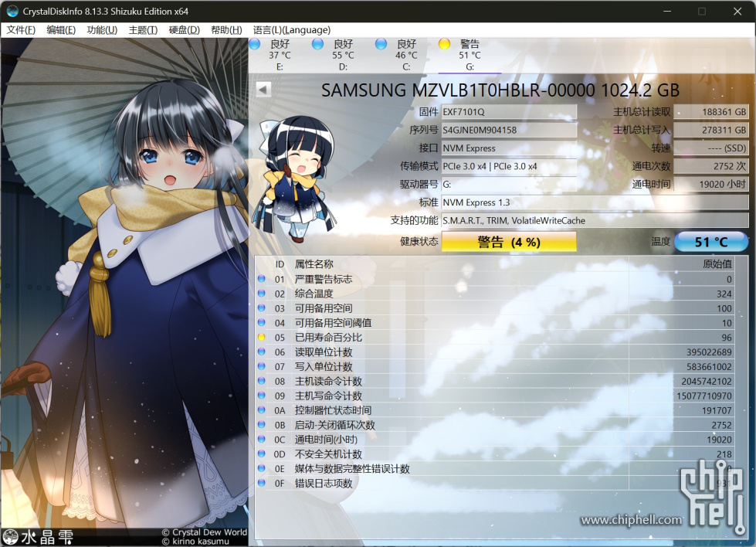Click the status dot of attribute 0D

coord(262,454)
